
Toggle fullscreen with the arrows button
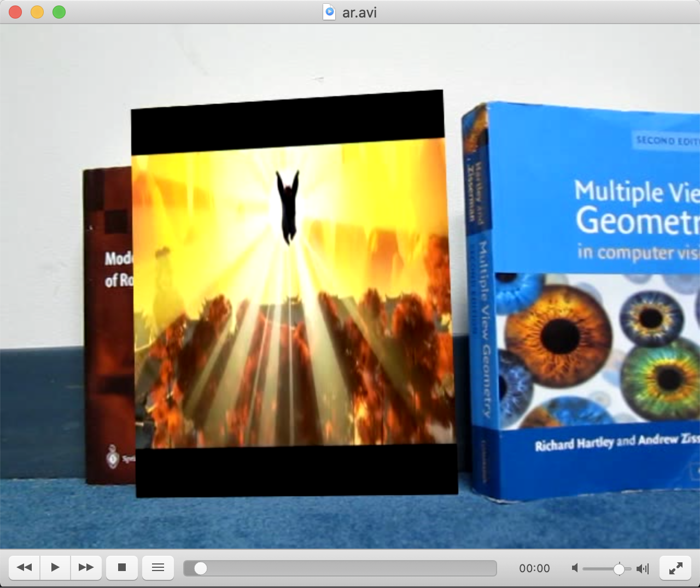tap(675, 568)
